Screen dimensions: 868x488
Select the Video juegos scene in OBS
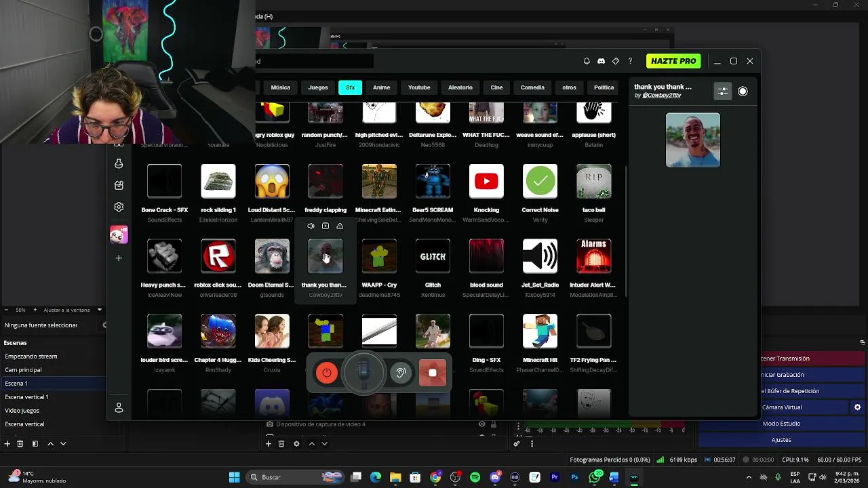point(53,411)
